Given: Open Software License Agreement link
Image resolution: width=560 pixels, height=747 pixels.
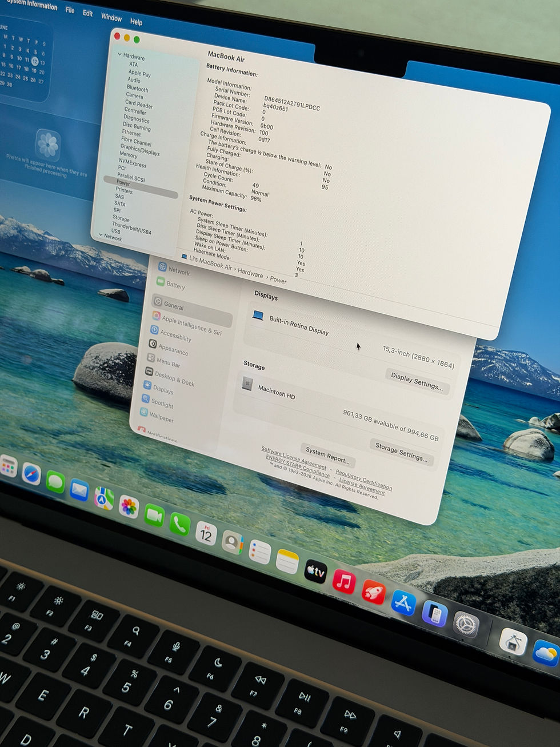Looking at the screenshot, I should [x=294, y=458].
